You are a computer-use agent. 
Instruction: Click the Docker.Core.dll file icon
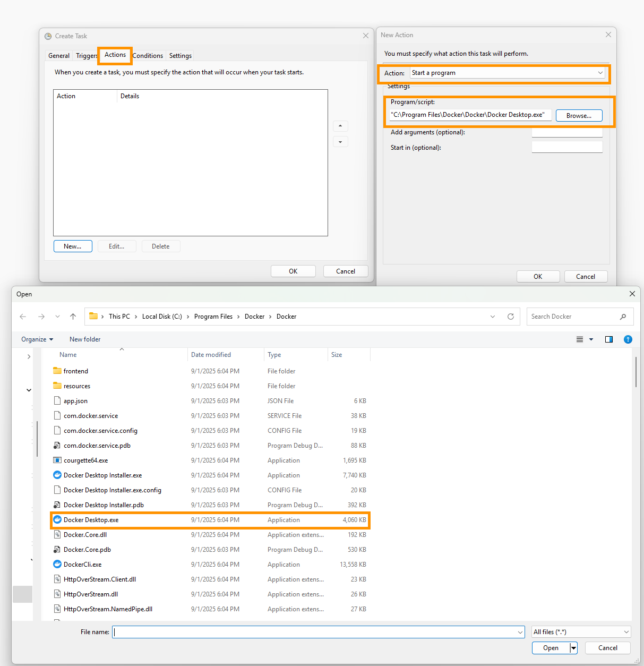point(57,534)
